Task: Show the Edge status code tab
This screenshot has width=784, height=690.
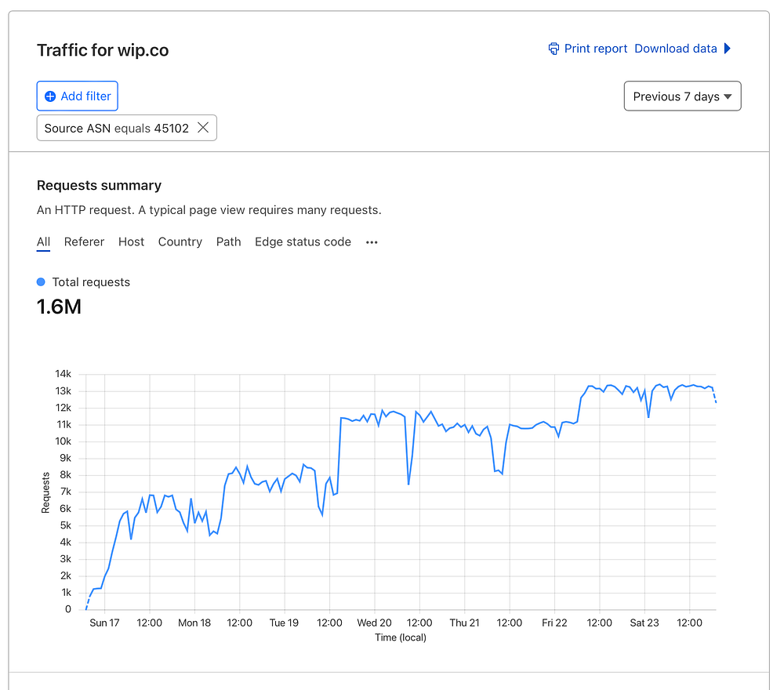Action: pos(303,242)
